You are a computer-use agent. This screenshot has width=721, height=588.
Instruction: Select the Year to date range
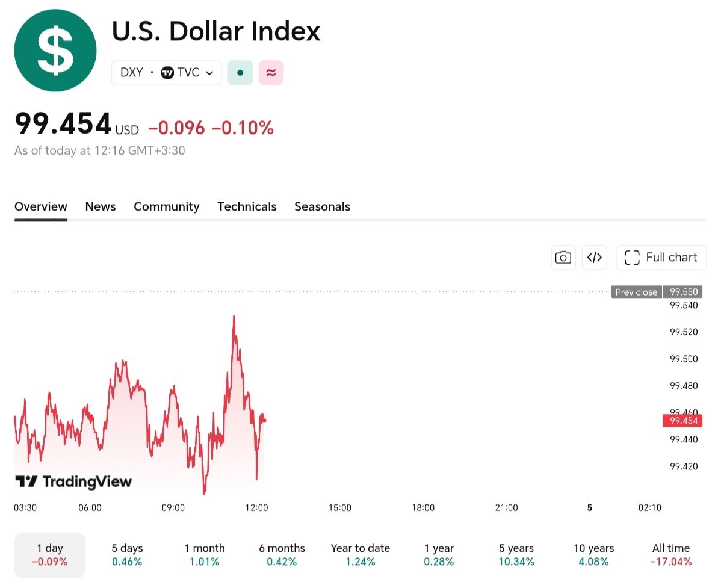coord(360,555)
